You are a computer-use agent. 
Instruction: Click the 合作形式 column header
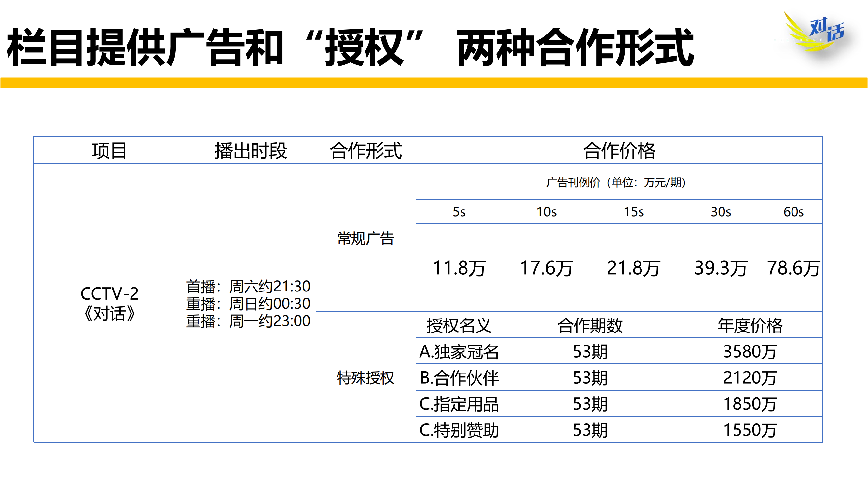click(366, 151)
